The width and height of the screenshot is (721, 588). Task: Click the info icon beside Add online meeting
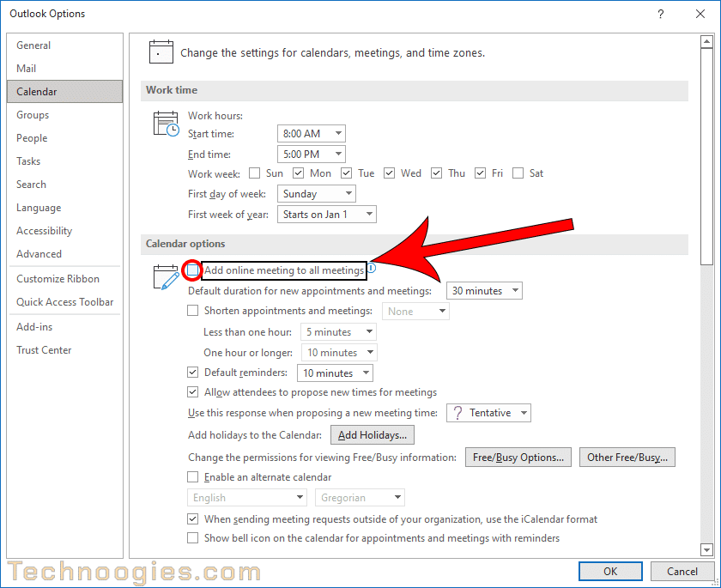(x=372, y=269)
